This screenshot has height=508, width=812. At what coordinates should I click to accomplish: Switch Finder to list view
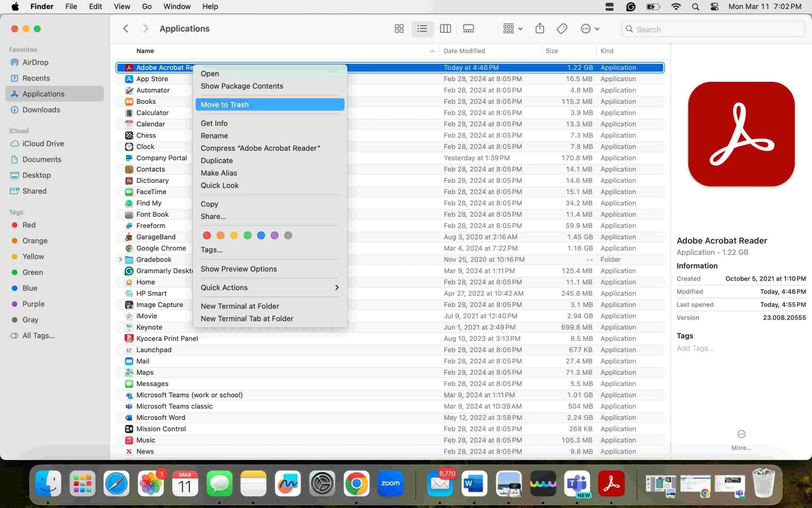(422, 29)
